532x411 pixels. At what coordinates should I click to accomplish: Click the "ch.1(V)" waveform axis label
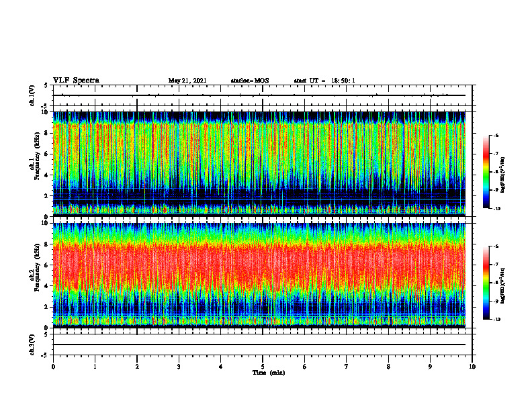32,95
